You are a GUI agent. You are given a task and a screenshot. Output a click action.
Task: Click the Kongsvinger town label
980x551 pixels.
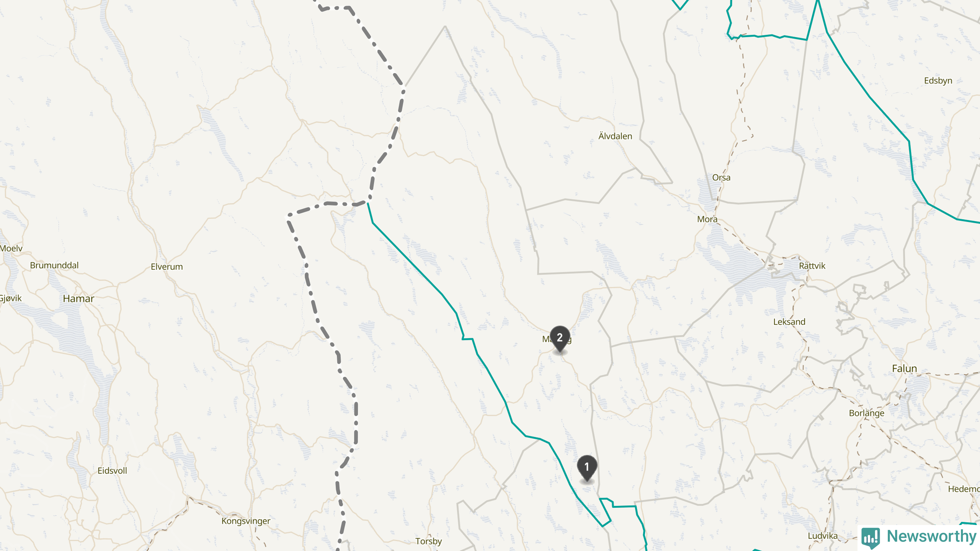(x=246, y=521)
